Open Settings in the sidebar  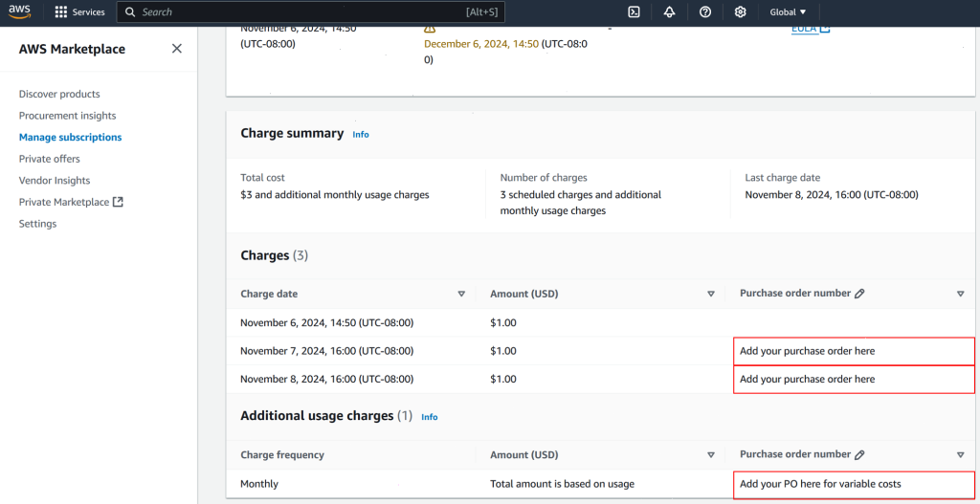click(x=37, y=224)
